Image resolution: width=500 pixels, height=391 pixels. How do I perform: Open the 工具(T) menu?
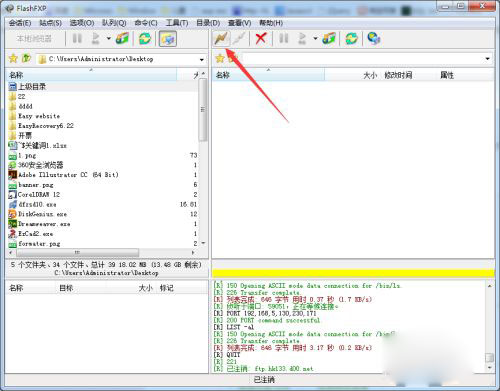(177, 23)
